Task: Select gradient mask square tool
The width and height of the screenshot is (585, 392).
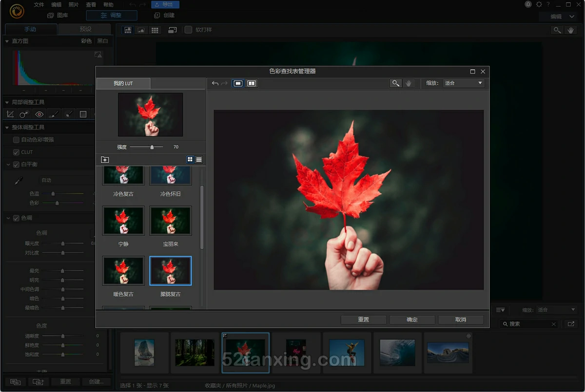Action: tap(83, 114)
